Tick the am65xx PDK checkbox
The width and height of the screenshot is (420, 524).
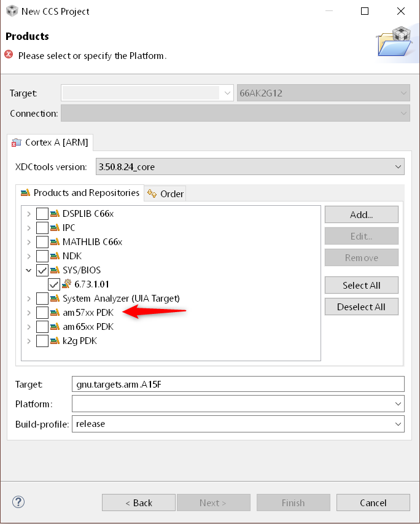click(42, 326)
